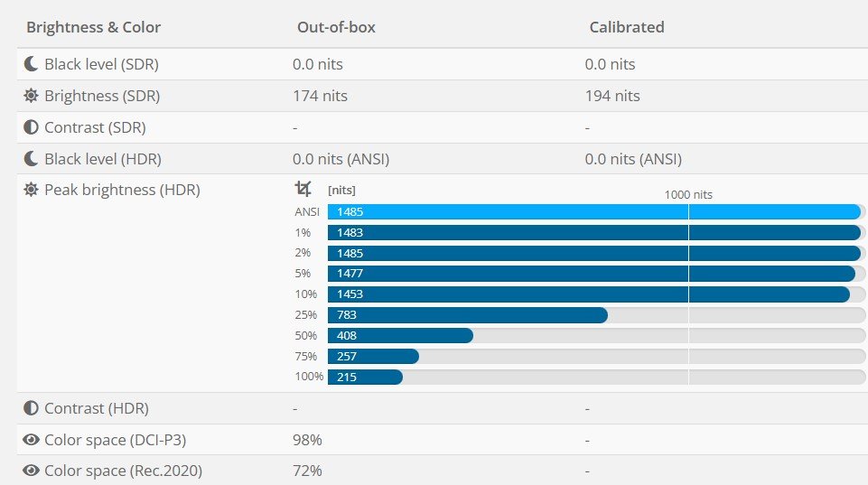Click the Brightness & Color section heading

pyautogui.click(x=93, y=27)
